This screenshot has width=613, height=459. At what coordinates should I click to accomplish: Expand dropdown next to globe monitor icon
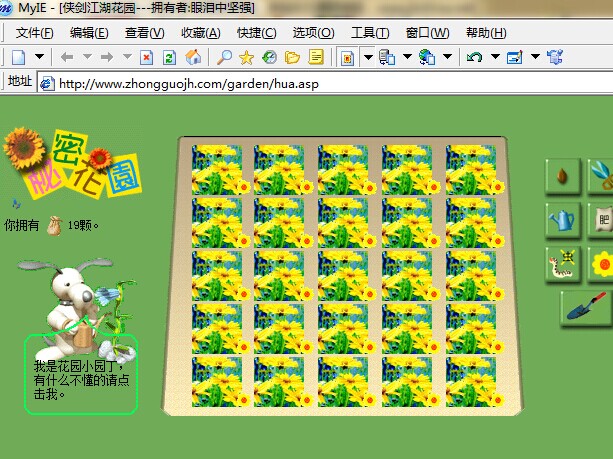(x=448, y=57)
